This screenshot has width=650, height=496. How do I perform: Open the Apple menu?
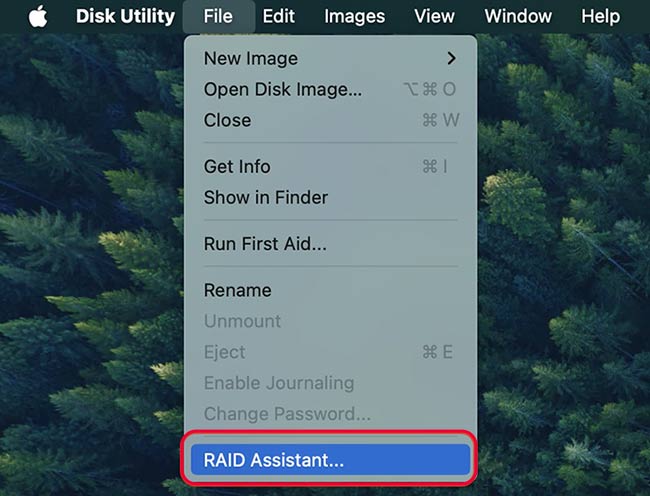tap(38, 16)
